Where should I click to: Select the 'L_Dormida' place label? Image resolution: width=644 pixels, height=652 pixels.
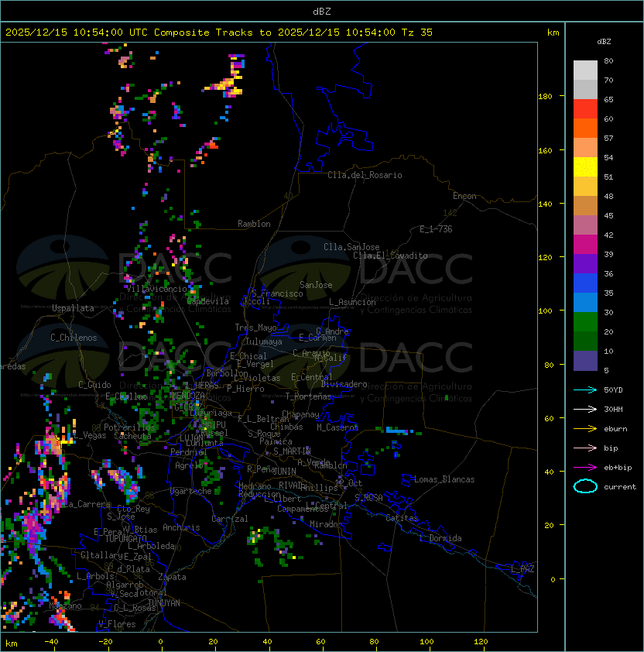click(440, 538)
